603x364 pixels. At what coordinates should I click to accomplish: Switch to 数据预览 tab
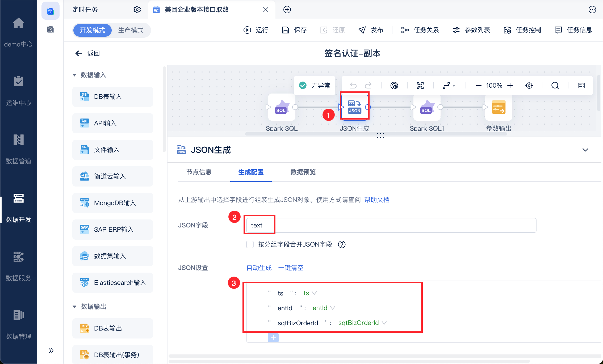(x=303, y=172)
